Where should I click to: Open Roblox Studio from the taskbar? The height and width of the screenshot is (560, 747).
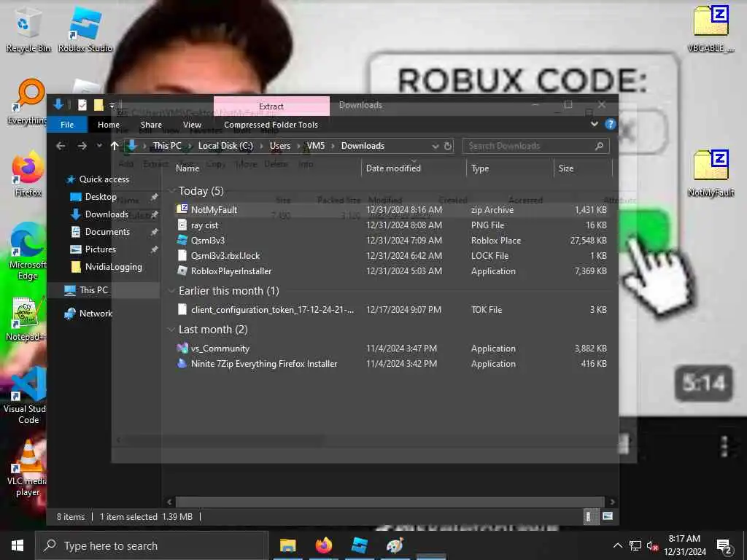coord(359,545)
